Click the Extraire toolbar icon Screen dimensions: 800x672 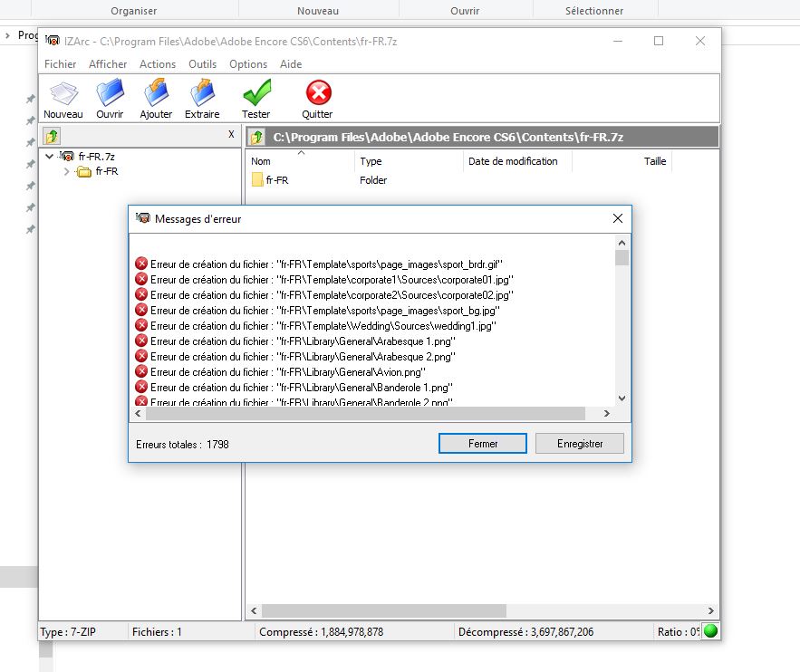202,92
